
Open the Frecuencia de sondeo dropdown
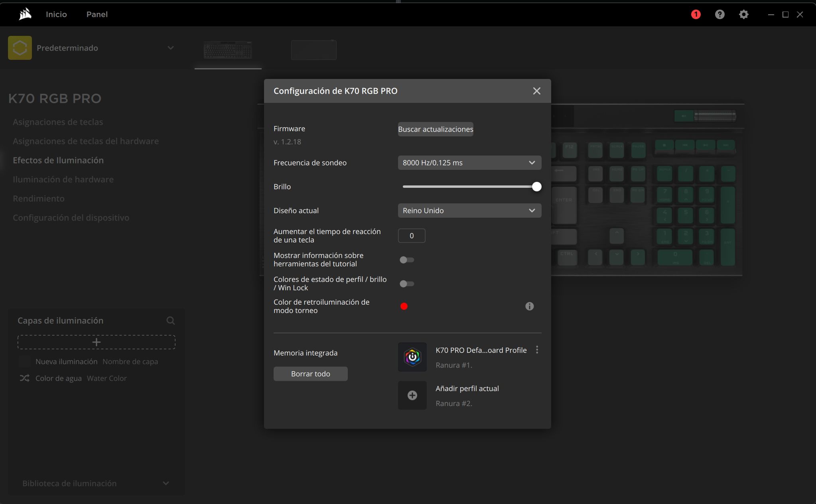click(469, 163)
